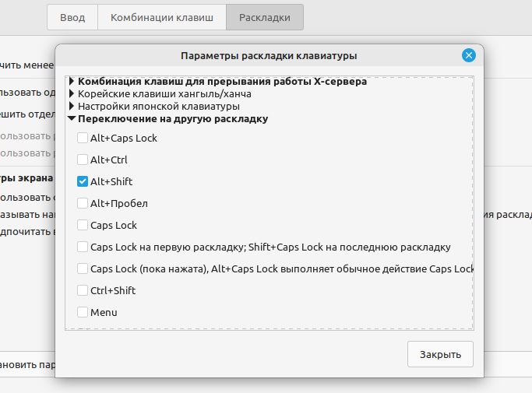Image resolution: width=532 pixels, height=393 pixels.
Task: Expand Комбинация клавиш для прерывания работы X-сервера
Action: 72,81
